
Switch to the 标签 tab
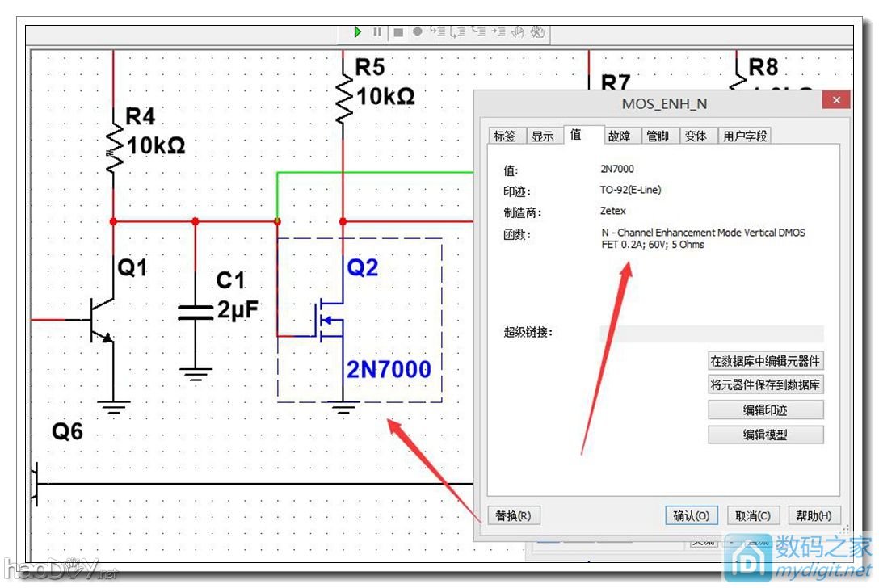[505, 136]
